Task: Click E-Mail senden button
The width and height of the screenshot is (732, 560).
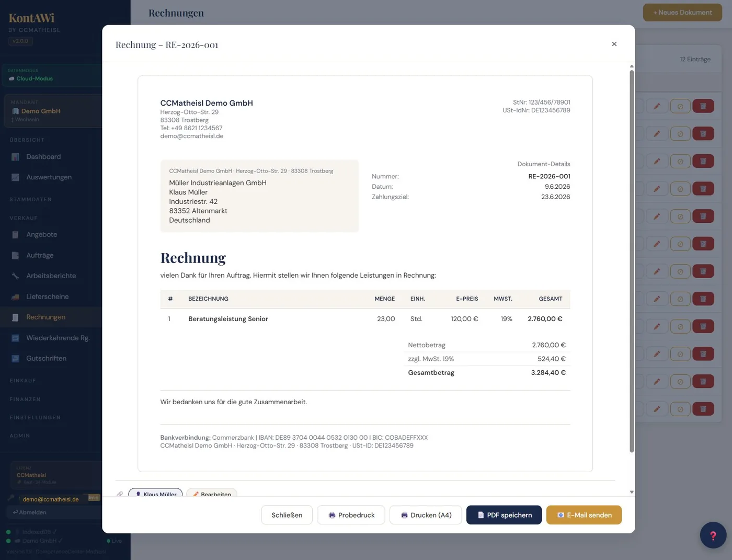Action: [x=584, y=515]
